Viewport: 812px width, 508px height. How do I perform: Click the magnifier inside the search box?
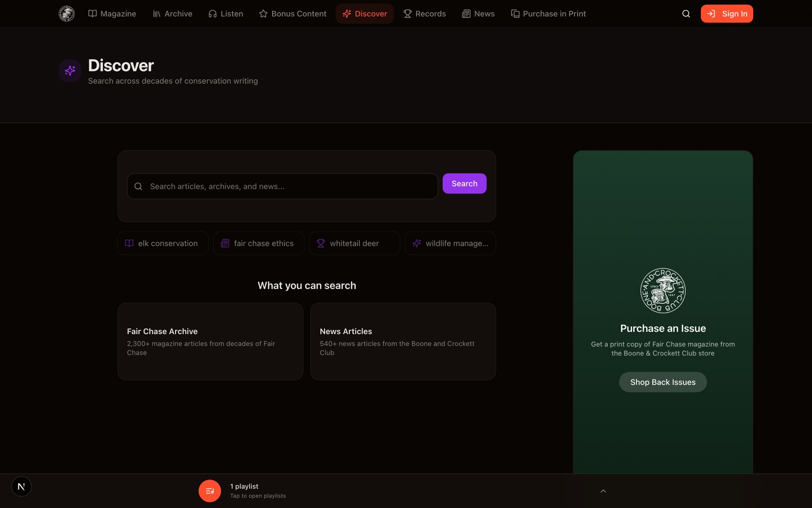tap(138, 186)
